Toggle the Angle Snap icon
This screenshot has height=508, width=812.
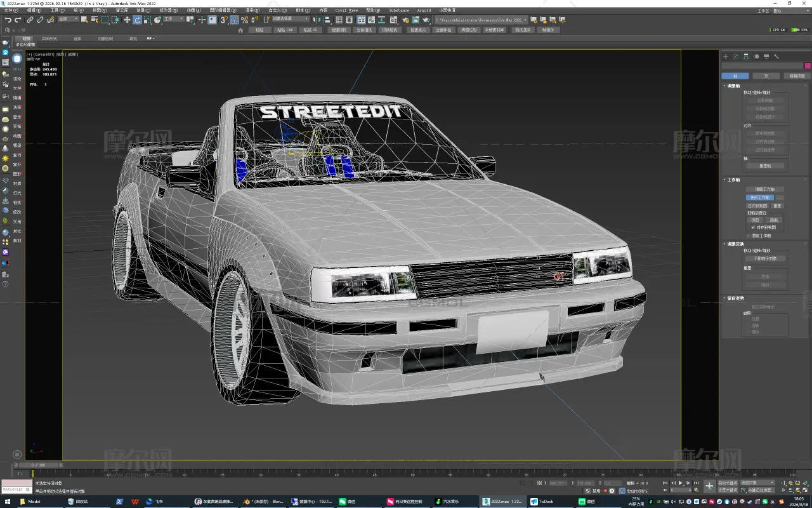click(x=234, y=20)
